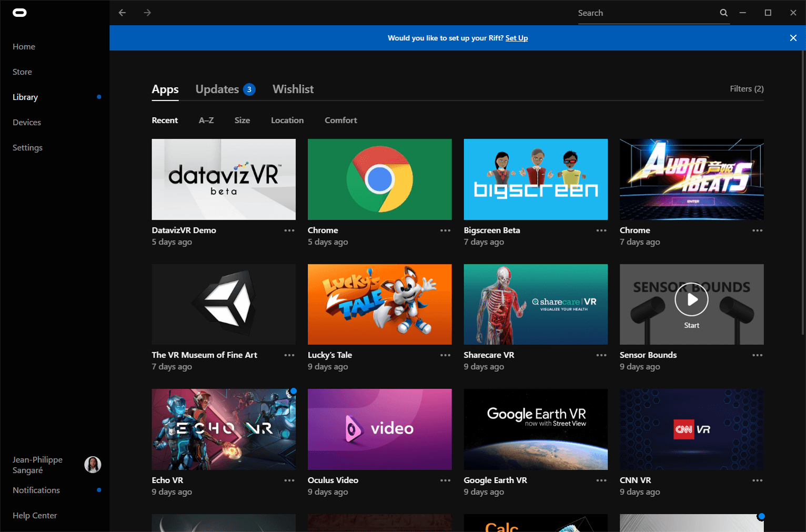Switch to the Wishlist tab

(293, 89)
